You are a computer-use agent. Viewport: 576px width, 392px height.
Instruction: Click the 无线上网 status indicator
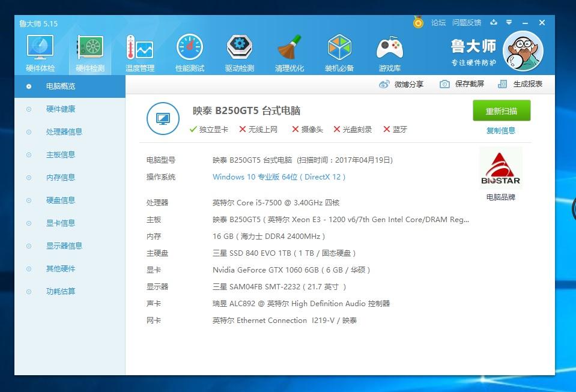(258, 129)
